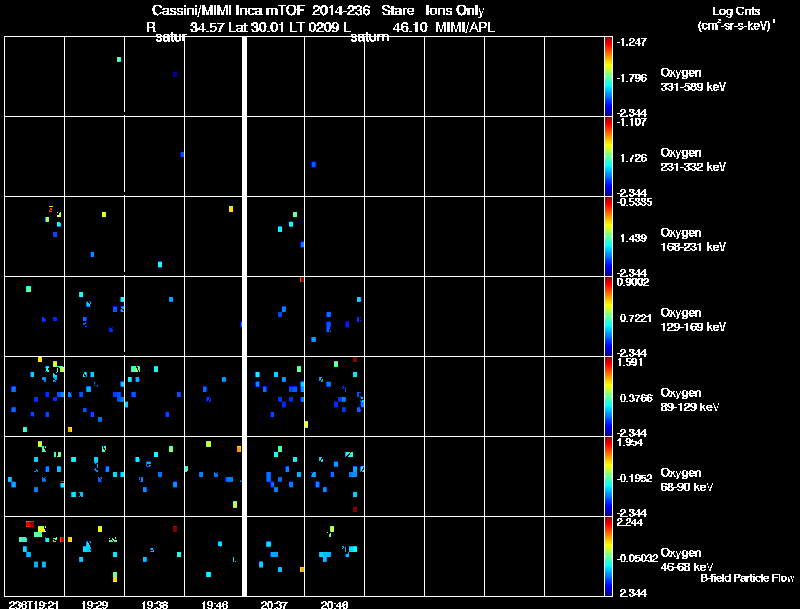Open the 129-169 keV panel at 20:46
The height and width of the screenshot is (609, 800).
click(334, 316)
